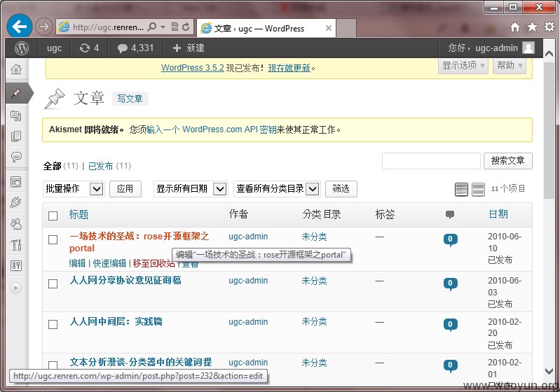Click 您好，ugc-admin account menu
Screen dimensions: 560x392
click(491, 48)
